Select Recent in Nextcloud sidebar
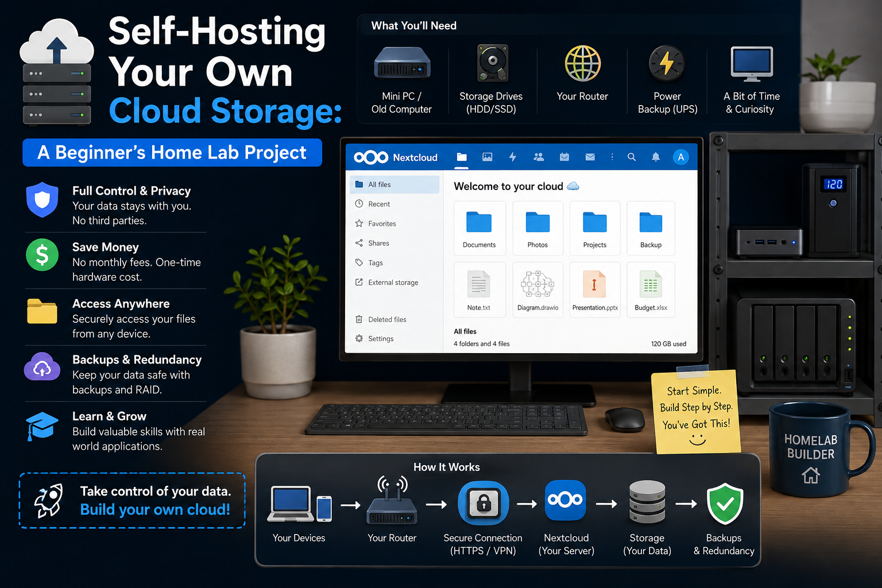 coord(394,204)
